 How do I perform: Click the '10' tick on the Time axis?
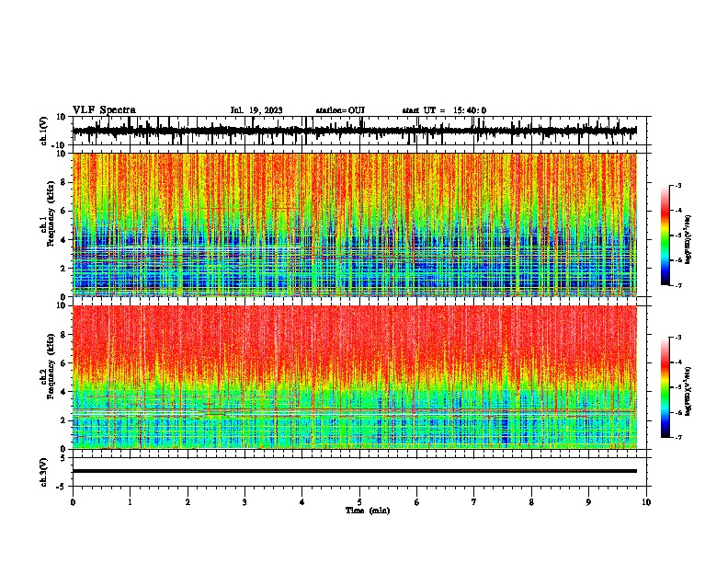646,502
